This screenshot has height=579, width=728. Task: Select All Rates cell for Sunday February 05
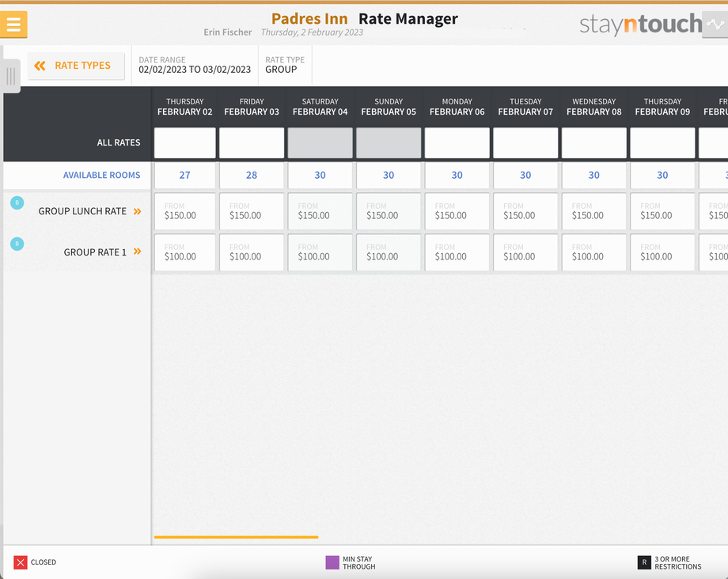coord(389,143)
